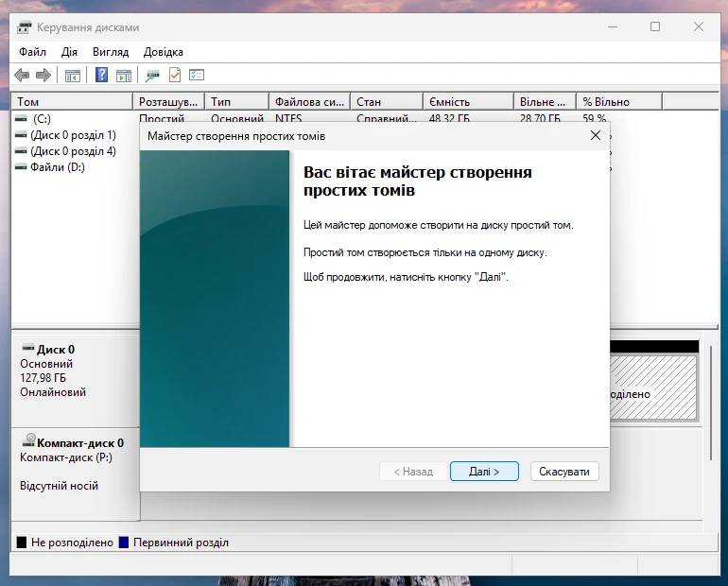Sort by the Стан column header
Screen dimensions: 728x586
387,102
